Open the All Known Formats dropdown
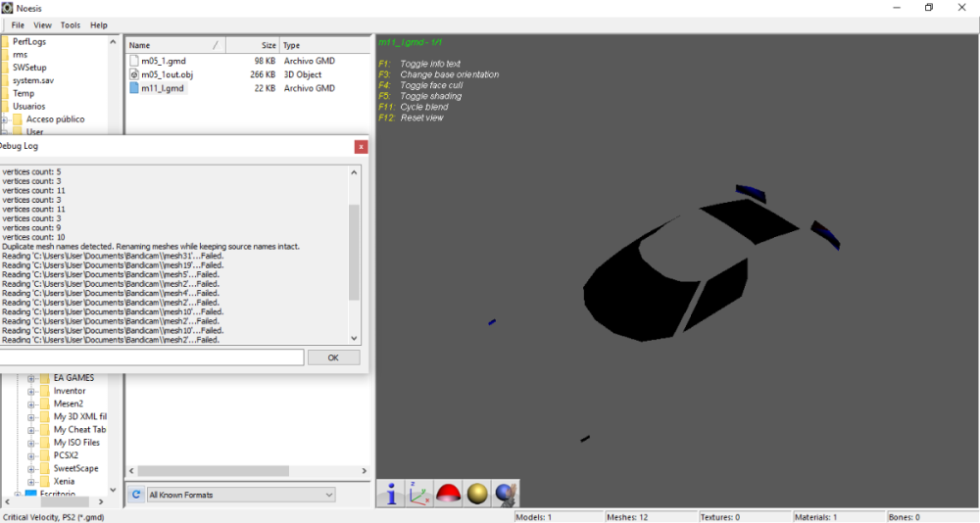Screen dimensions: 980x523 [x=240, y=495]
